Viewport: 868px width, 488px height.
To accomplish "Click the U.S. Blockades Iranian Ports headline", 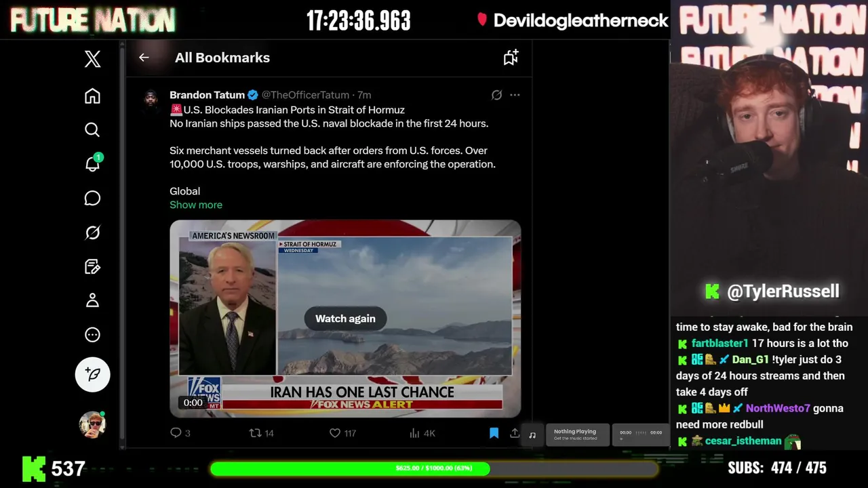I will coord(294,110).
